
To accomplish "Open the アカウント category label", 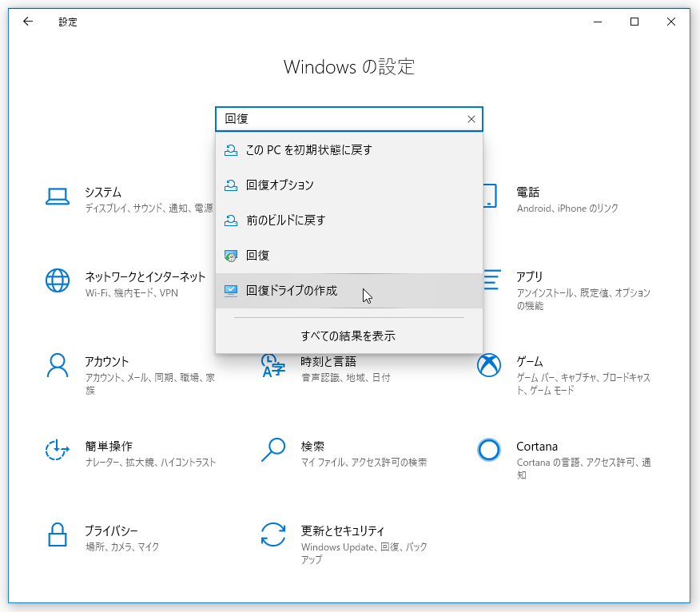I will (107, 362).
